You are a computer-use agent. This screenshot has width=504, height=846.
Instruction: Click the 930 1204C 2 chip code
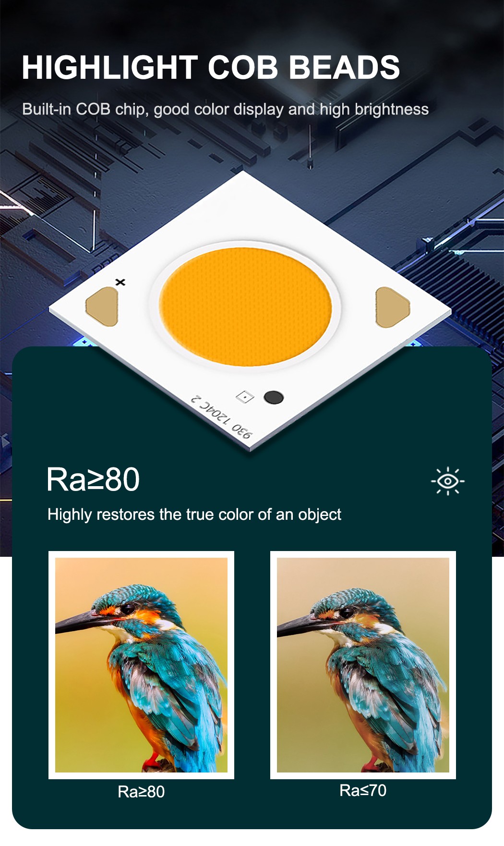point(222,417)
